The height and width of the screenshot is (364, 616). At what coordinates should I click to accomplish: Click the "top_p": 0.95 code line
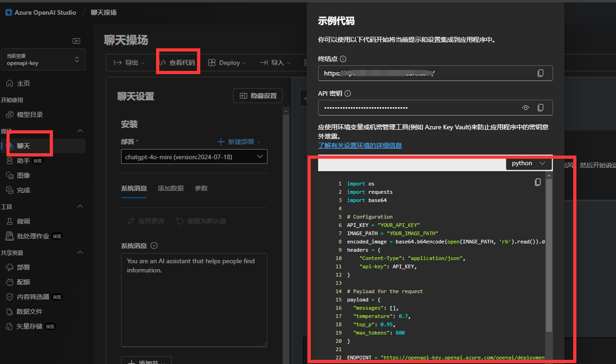(374, 324)
